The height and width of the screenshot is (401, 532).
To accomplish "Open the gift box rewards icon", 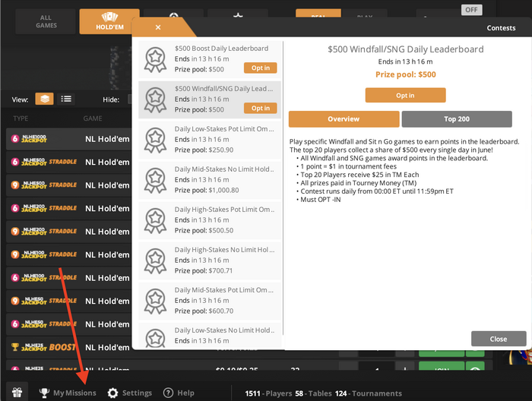I will click(x=17, y=393).
